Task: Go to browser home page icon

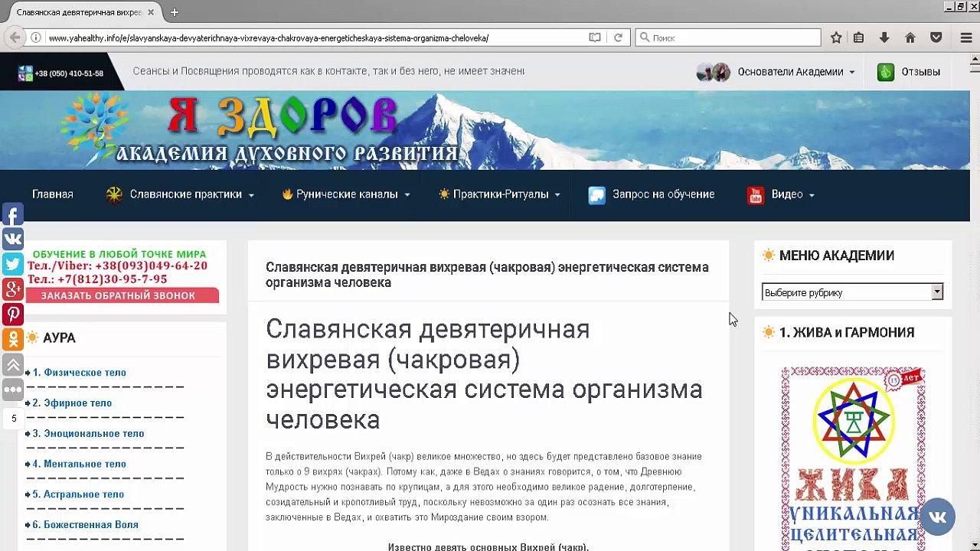Action: [910, 37]
